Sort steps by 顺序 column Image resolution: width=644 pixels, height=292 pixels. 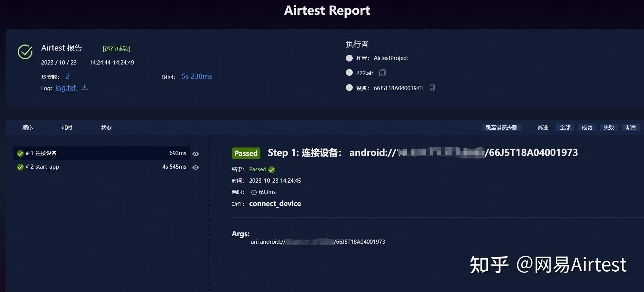click(28, 128)
